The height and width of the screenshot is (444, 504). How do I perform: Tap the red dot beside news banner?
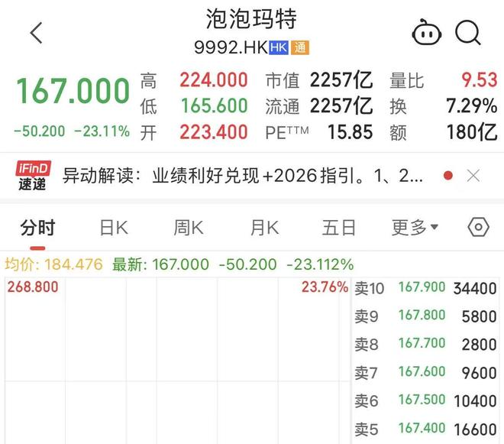pos(448,176)
